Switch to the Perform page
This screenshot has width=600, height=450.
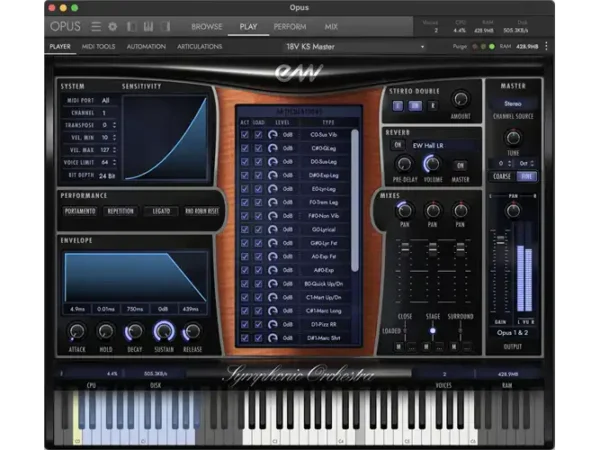290,26
